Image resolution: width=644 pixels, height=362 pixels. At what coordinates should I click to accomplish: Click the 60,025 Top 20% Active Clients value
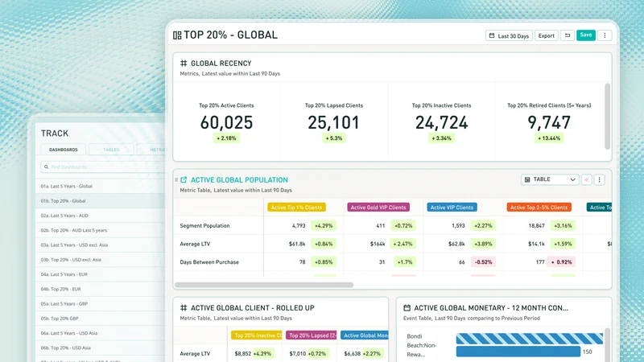tap(226, 122)
